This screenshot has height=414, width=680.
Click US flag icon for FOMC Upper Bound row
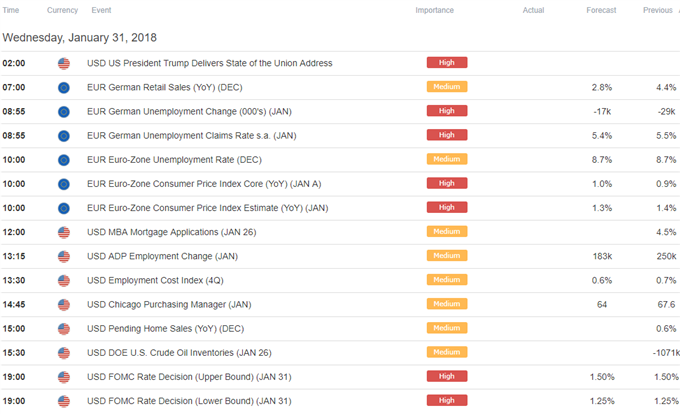pos(64,378)
